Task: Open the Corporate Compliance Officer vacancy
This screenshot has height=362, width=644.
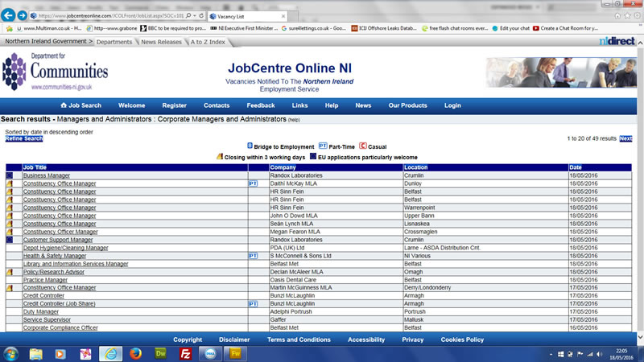Action: pyautogui.click(x=60, y=328)
